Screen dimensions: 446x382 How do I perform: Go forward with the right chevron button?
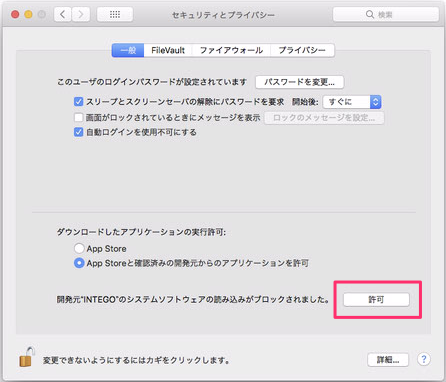tap(81, 14)
